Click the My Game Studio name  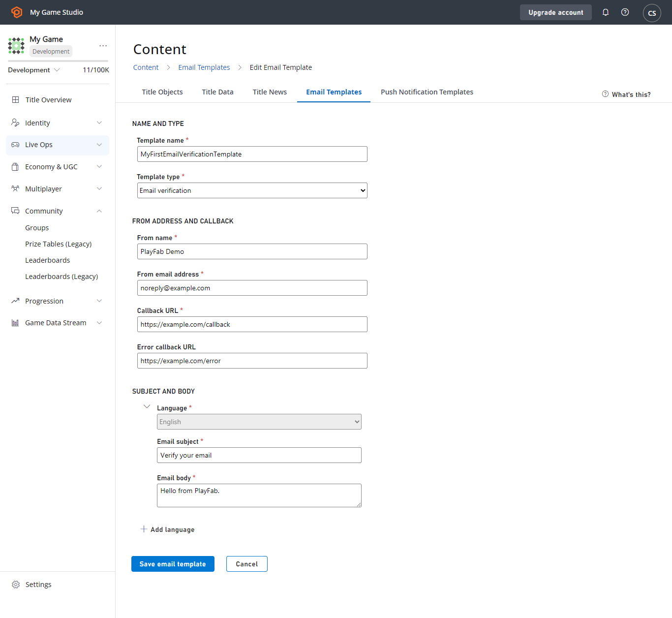coord(57,12)
